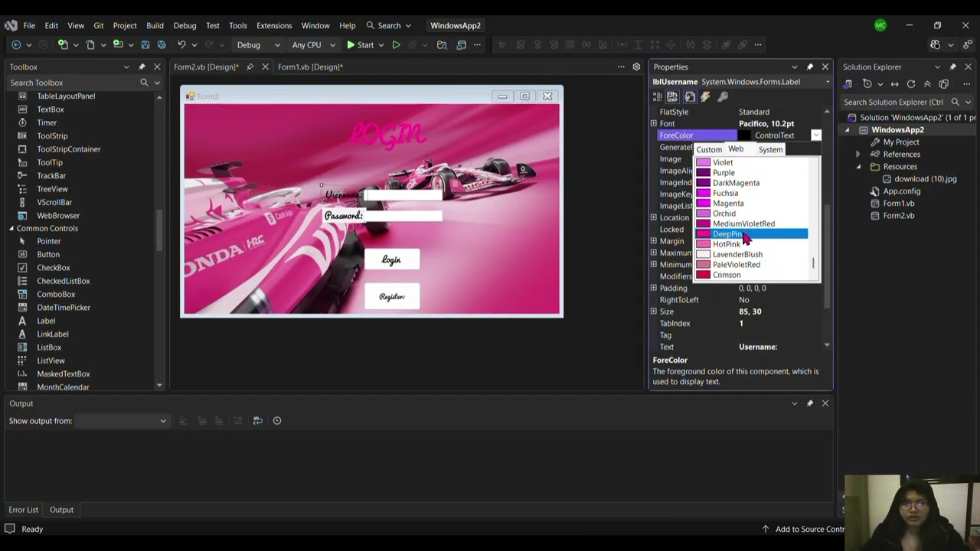980x551 pixels.
Task: Collapse the Common Controls group in Toolbox
Action: coord(11,228)
